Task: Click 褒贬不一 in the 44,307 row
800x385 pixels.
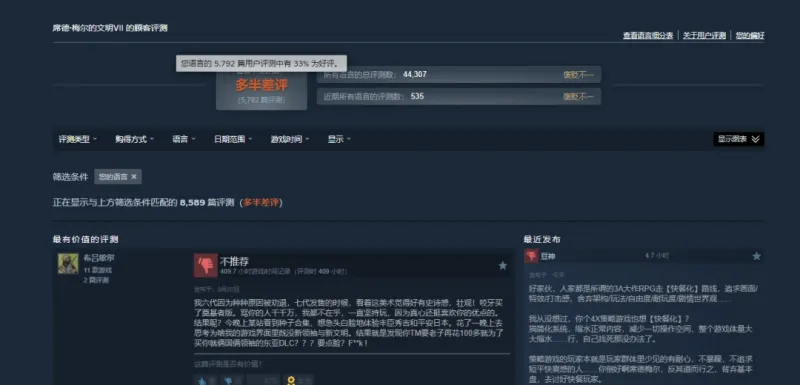Action: pyautogui.click(x=578, y=75)
